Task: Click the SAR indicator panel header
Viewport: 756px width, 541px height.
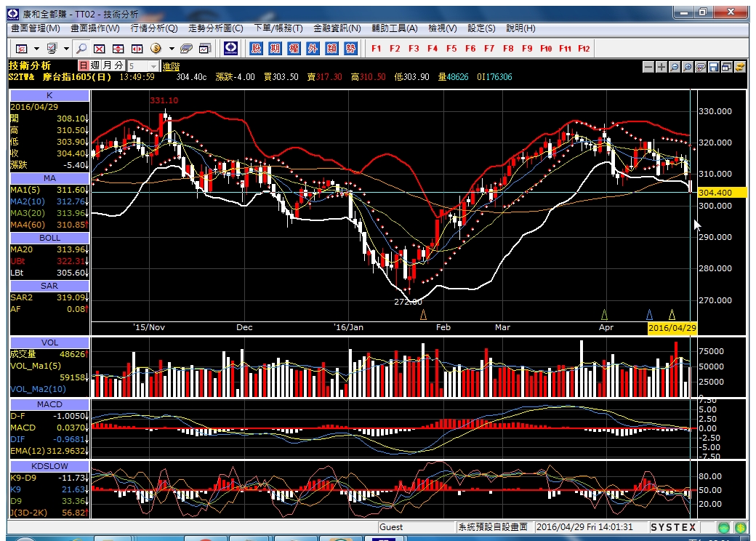Action: [49, 286]
